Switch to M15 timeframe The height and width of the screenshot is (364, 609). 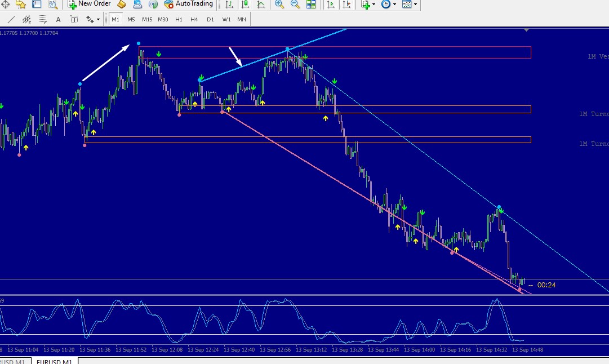pos(147,19)
